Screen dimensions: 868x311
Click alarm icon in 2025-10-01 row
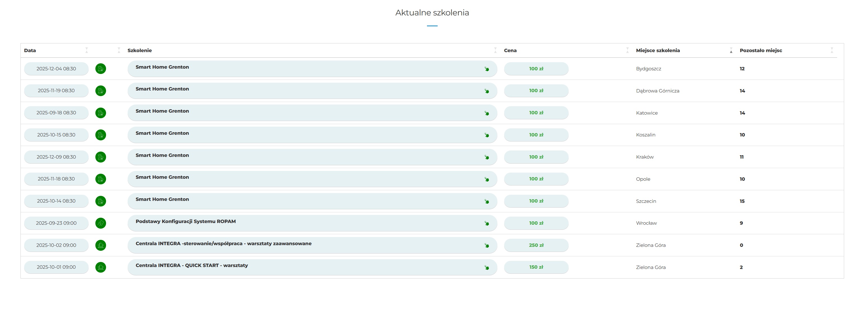(x=101, y=267)
